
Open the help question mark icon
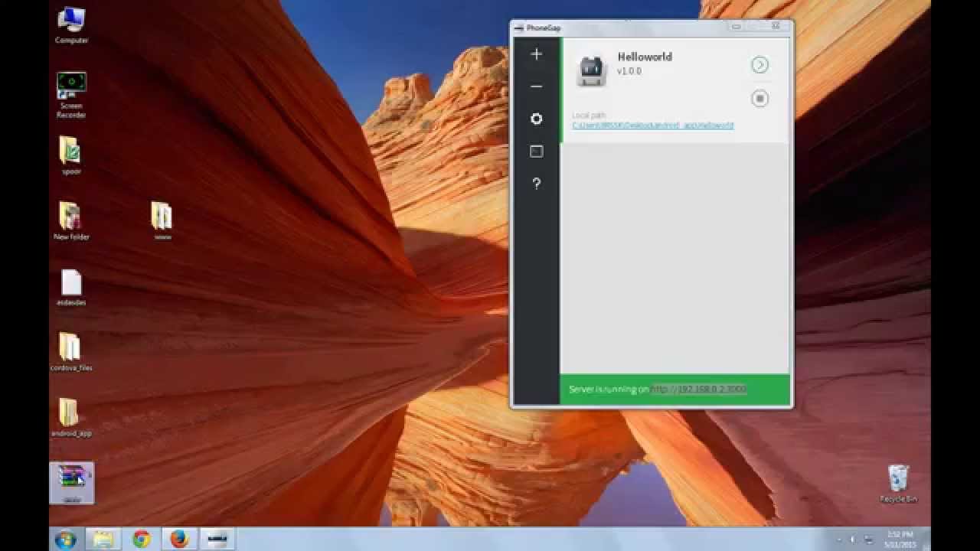click(537, 184)
